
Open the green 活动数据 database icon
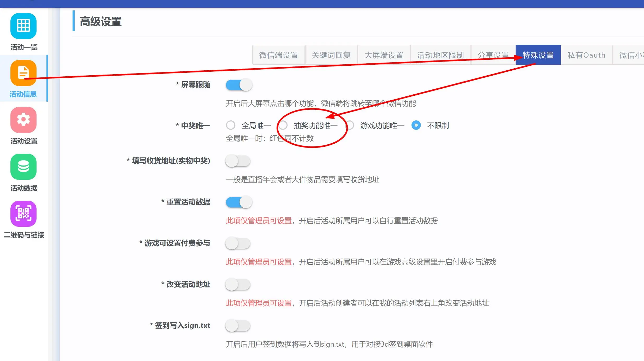point(23,167)
